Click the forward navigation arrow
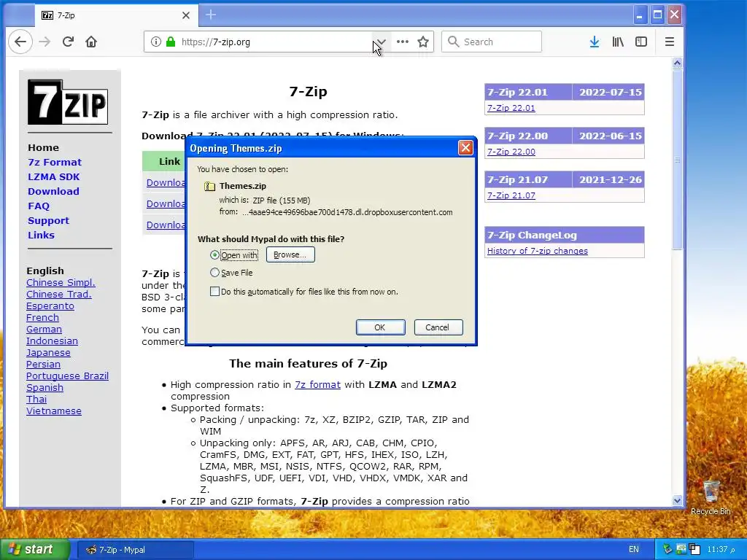Screen dimensions: 747x560 click(x=44, y=42)
